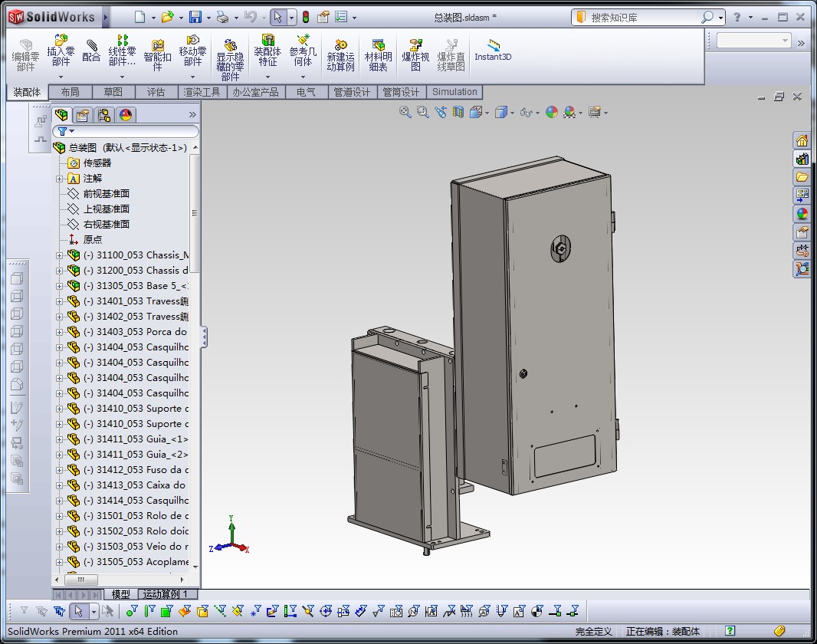Open SolidWorks Resources house icon in task pane
This screenshot has width=817, height=644.
coord(802,140)
